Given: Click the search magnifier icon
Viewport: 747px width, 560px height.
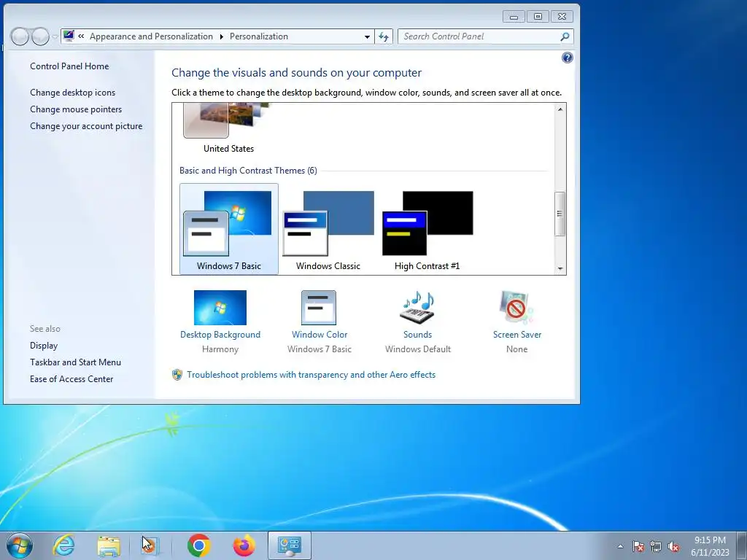Looking at the screenshot, I should click(x=565, y=36).
